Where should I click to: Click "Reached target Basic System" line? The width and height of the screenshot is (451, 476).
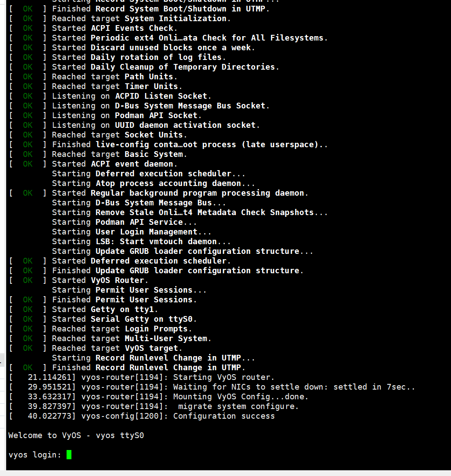(x=119, y=154)
